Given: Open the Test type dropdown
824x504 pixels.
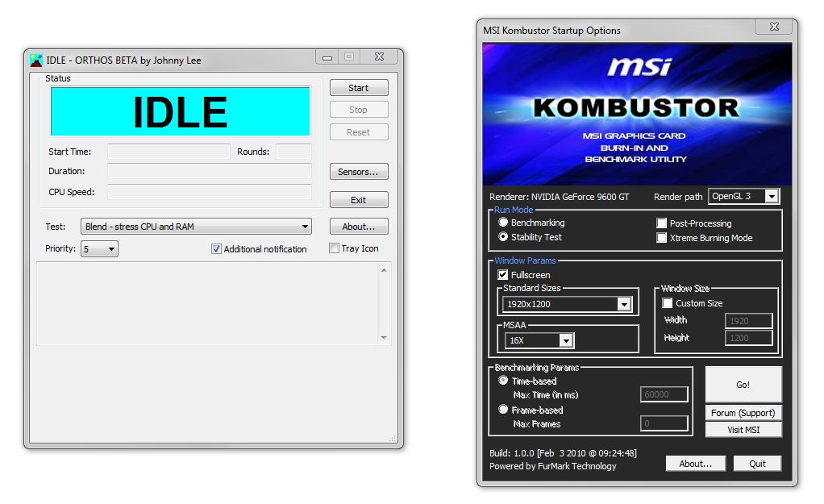Looking at the screenshot, I should [x=196, y=227].
